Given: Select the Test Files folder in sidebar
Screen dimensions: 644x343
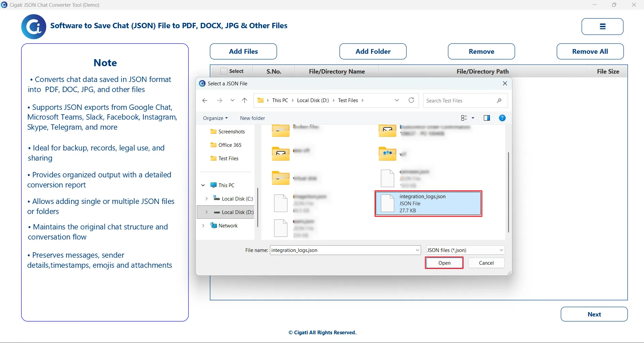Looking at the screenshot, I should (225, 159).
